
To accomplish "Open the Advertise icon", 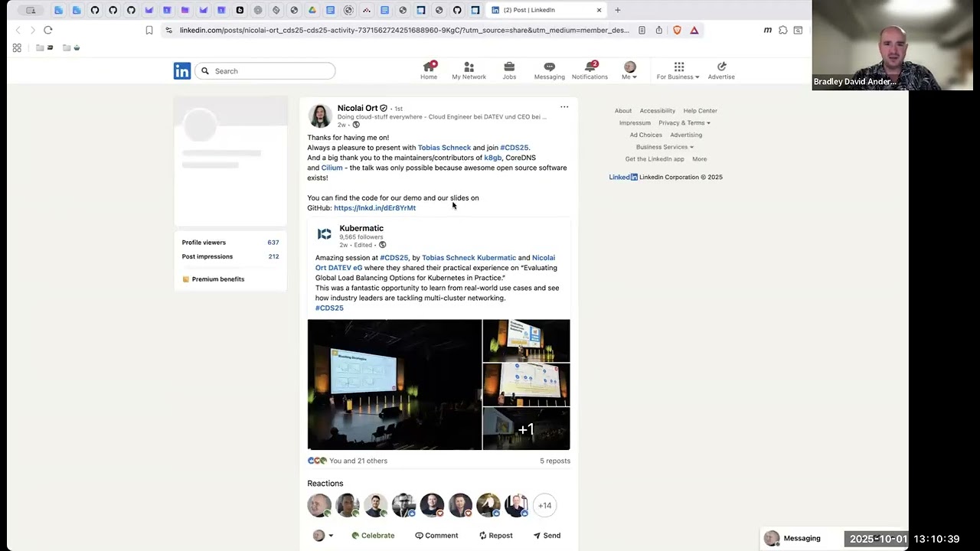I will click(721, 67).
